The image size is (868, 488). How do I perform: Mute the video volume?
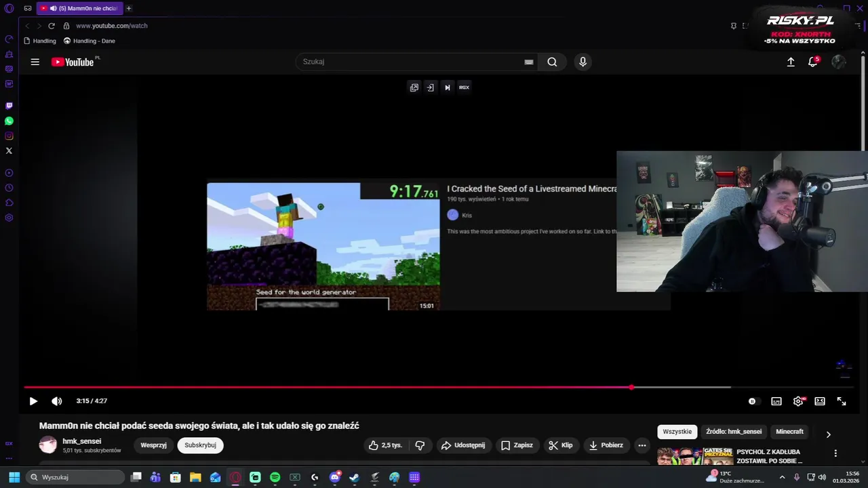click(57, 401)
